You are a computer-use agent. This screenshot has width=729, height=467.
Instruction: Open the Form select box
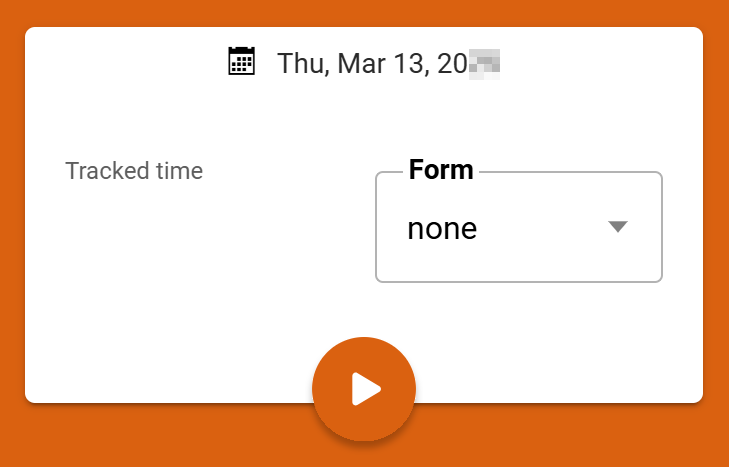[518, 229]
